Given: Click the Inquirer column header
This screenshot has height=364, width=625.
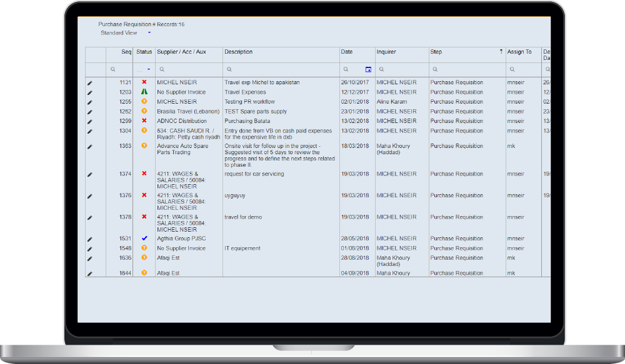Looking at the screenshot, I should 386,52.
